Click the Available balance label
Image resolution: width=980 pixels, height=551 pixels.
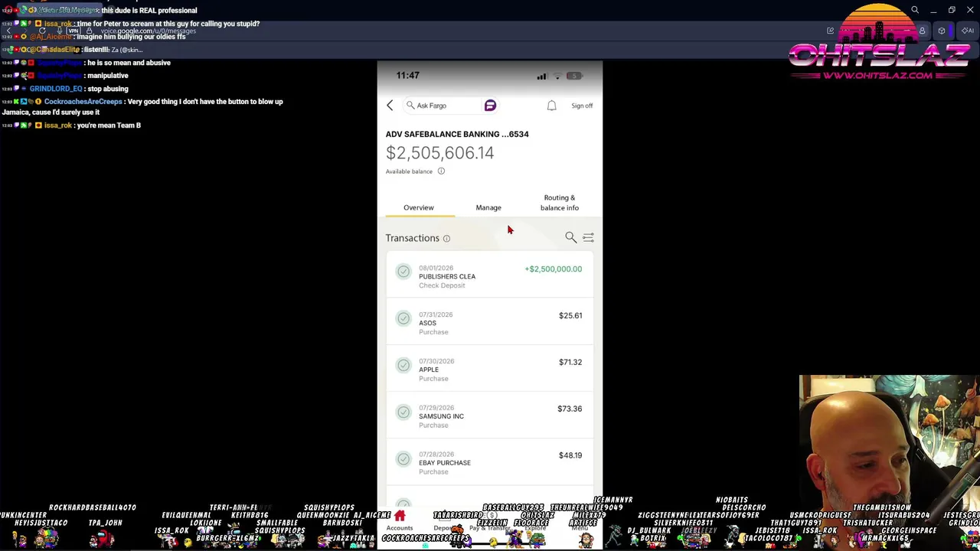pos(409,171)
